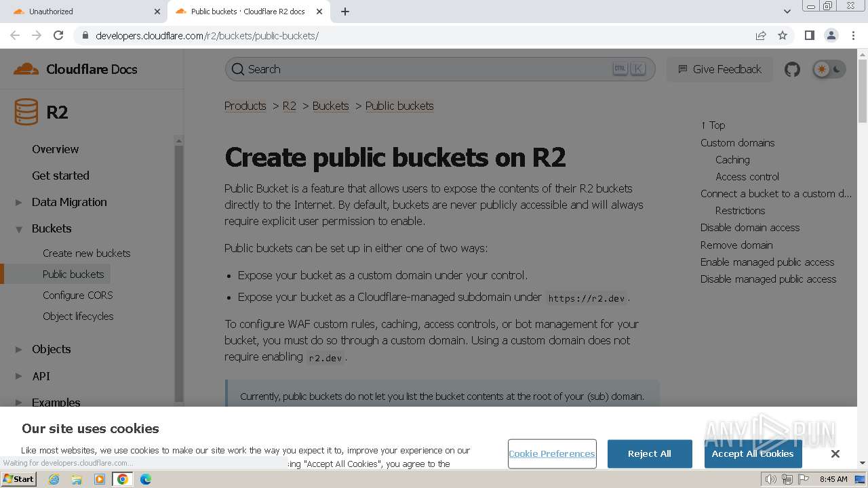Click the Buckets breadcrumb link

(x=330, y=106)
